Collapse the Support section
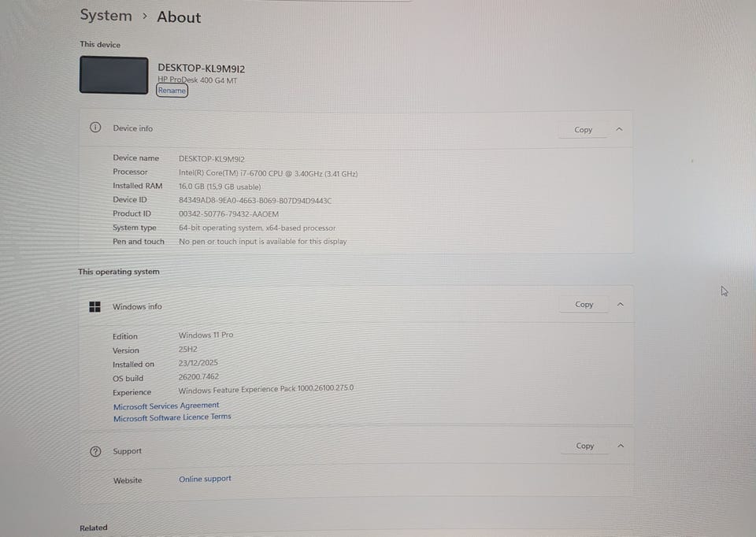The height and width of the screenshot is (537, 756). tap(621, 446)
